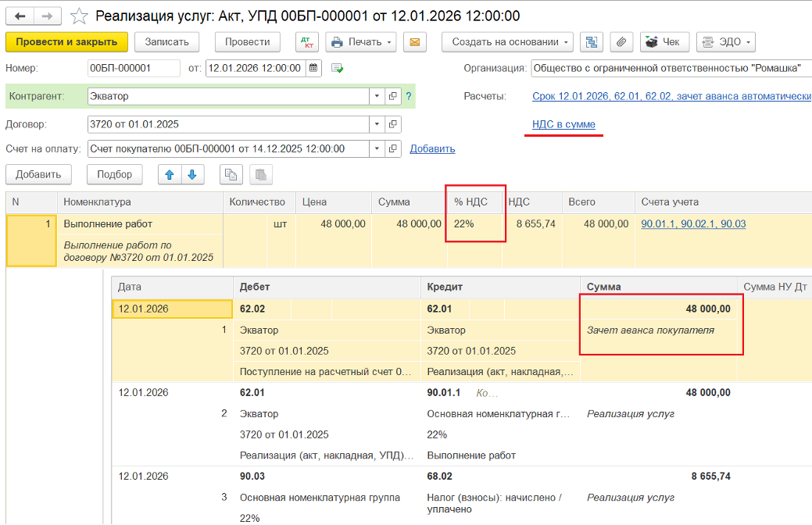Image resolution: width=812 pixels, height=525 pixels.
Task: Click back navigation arrow
Action: pyautogui.click(x=21, y=16)
